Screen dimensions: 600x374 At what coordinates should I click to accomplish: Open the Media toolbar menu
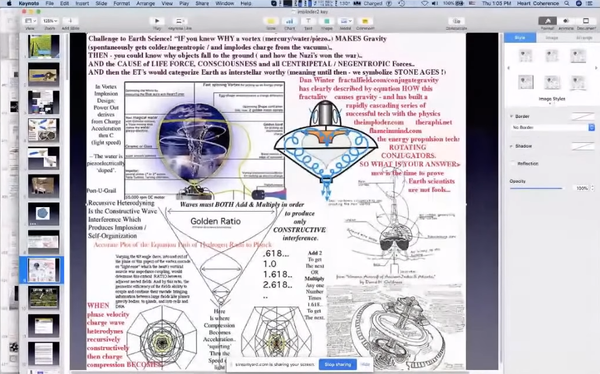346,21
